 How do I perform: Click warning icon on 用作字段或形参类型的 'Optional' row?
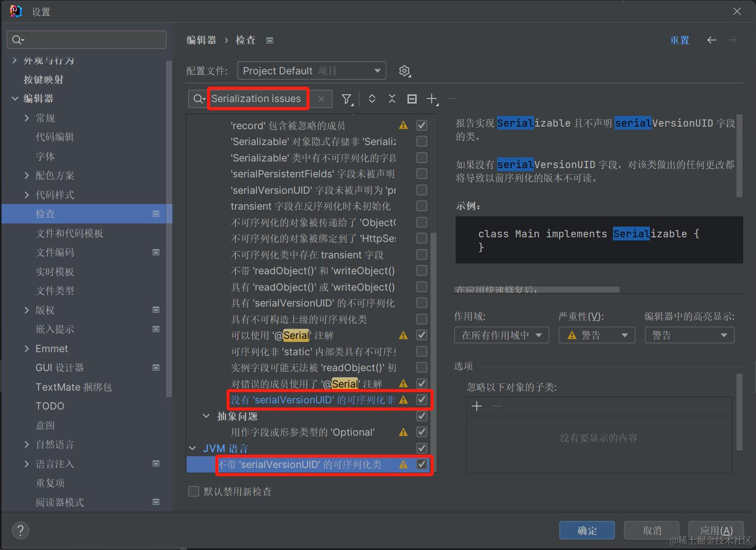[403, 432]
